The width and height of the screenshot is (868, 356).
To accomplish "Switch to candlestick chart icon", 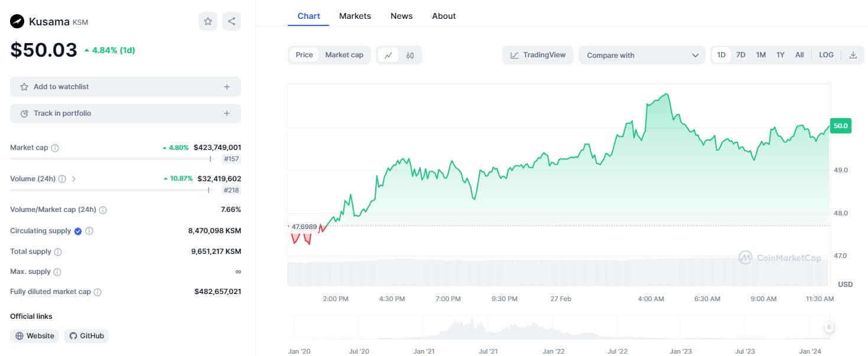I will [x=410, y=55].
